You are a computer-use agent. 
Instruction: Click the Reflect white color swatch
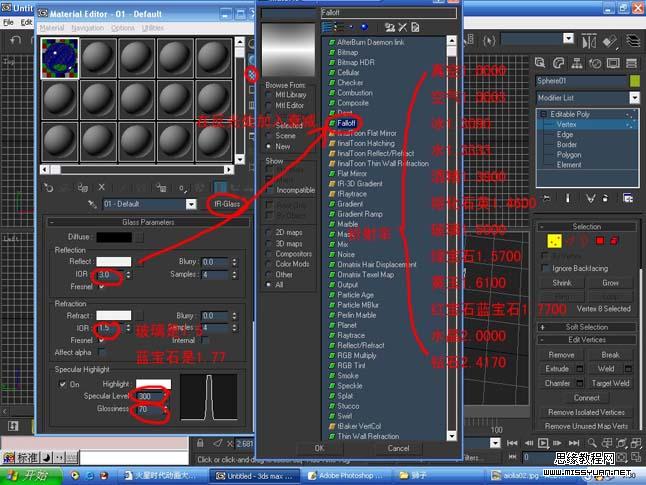pos(114,262)
